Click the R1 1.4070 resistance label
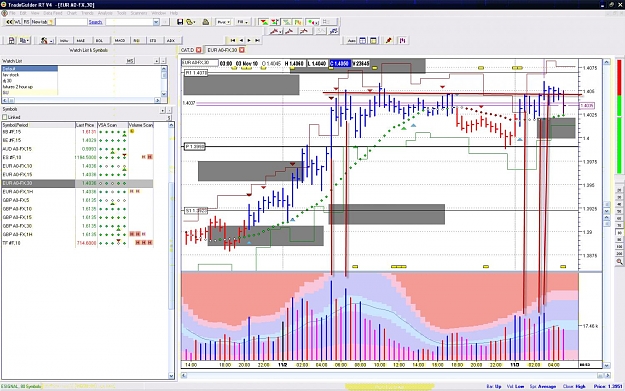 coord(196,73)
